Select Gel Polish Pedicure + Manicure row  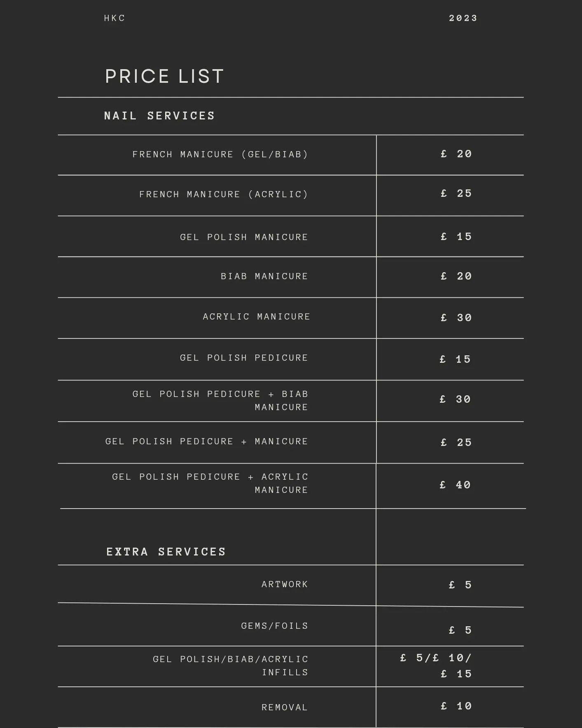pyautogui.click(x=206, y=441)
